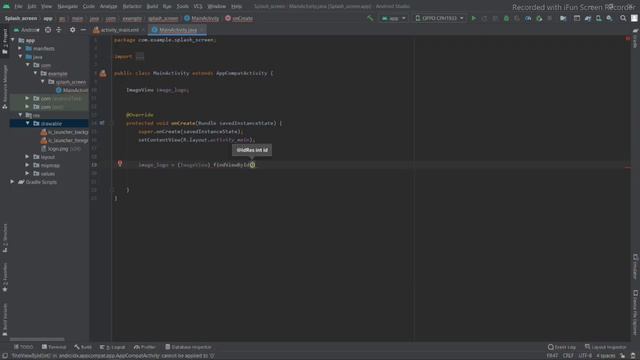Open the Database Inspector tool window
This screenshot has width=640, height=360.
tap(188, 347)
